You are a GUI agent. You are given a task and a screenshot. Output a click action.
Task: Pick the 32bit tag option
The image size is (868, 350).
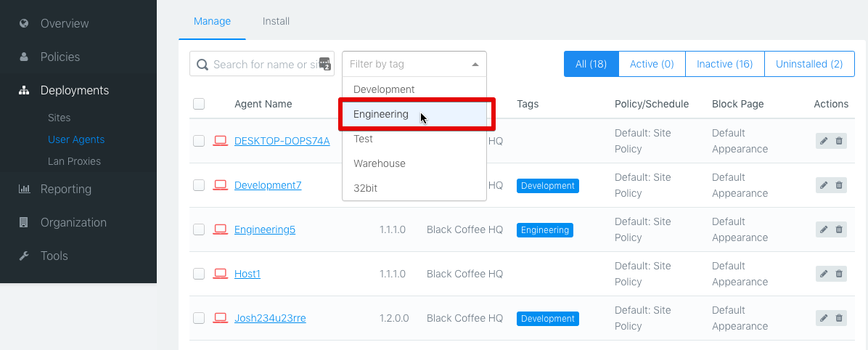point(365,188)
